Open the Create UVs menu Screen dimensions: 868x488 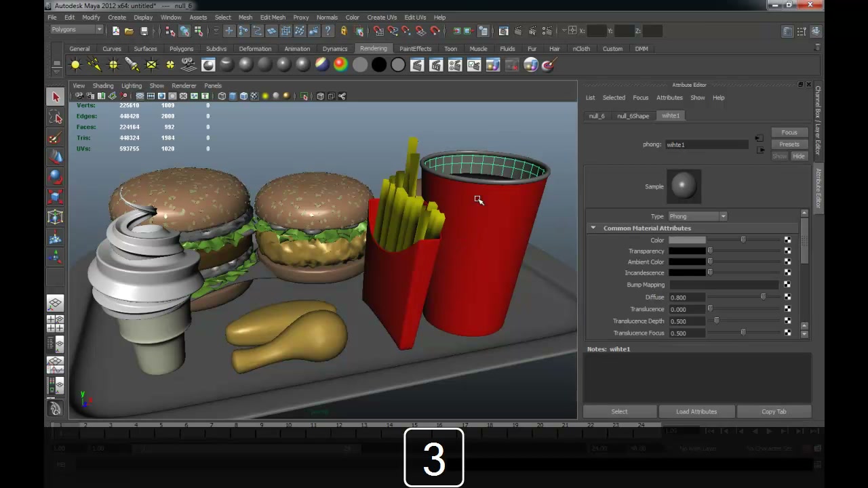click(382, 17)
